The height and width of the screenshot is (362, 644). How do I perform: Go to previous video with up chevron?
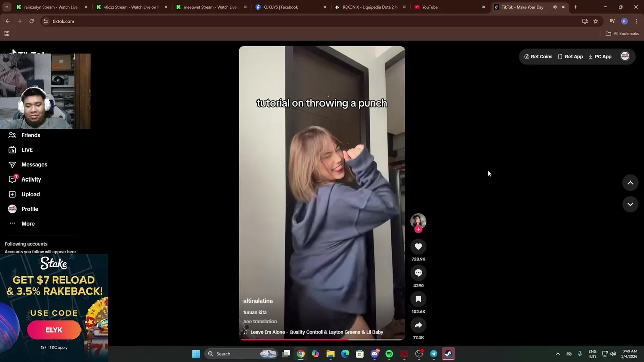630,183
